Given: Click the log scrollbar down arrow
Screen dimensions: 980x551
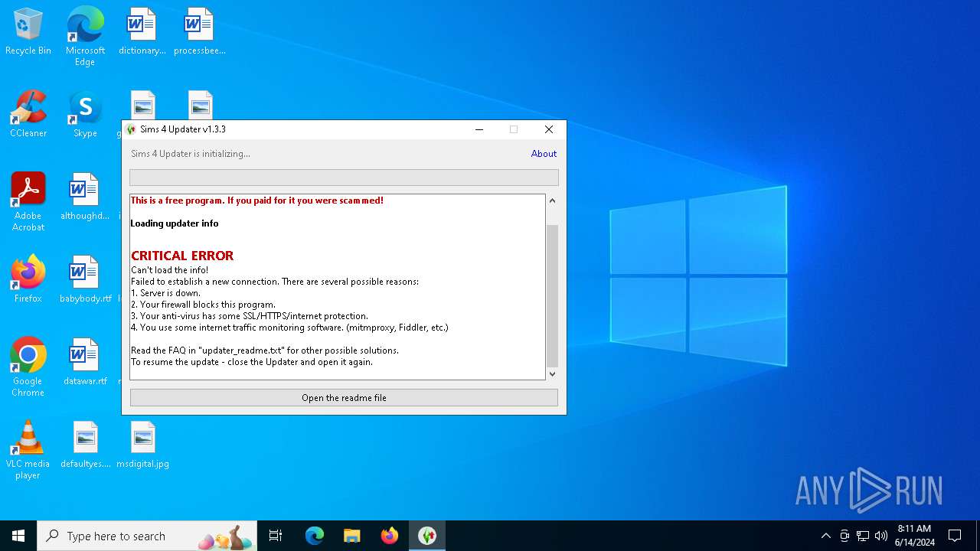Looking at the screenshot, I should (552, 373).
